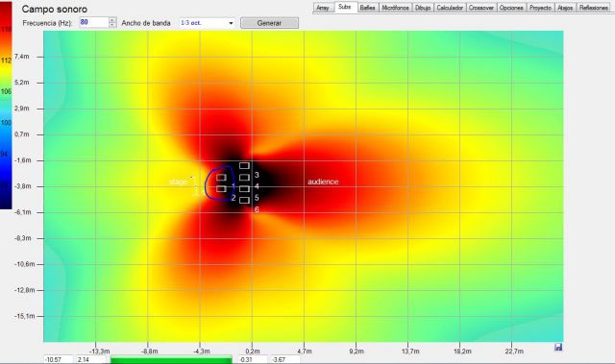The image size is (615, 364).
Task: Click the 'audience' label on the plot
Action: (323, 182)
